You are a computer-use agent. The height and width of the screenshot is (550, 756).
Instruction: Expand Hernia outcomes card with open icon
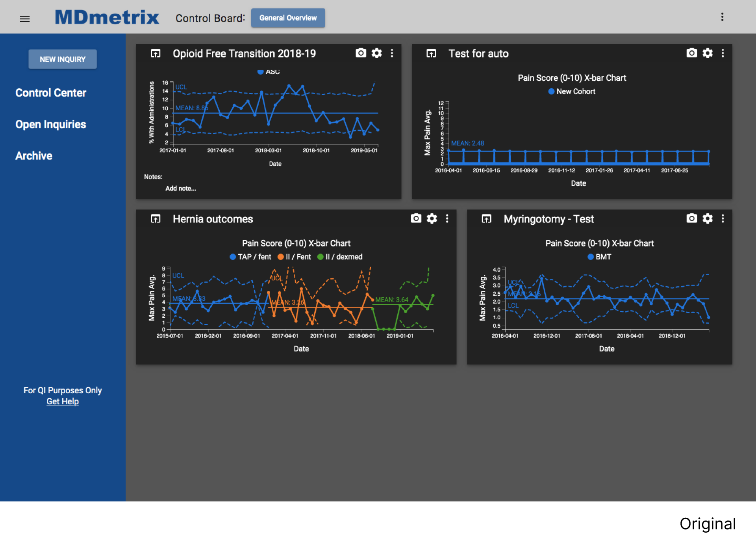pos(156,219)
